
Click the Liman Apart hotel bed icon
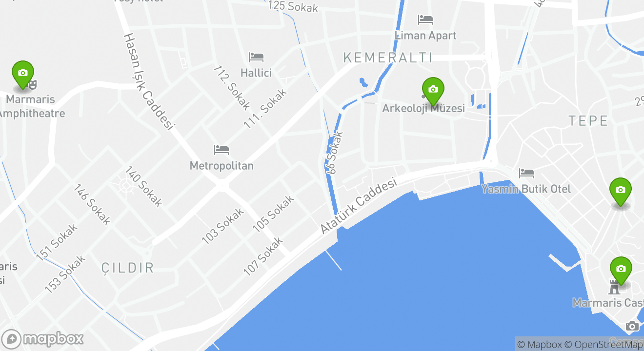pyautogui.click(x=425, y=20)
